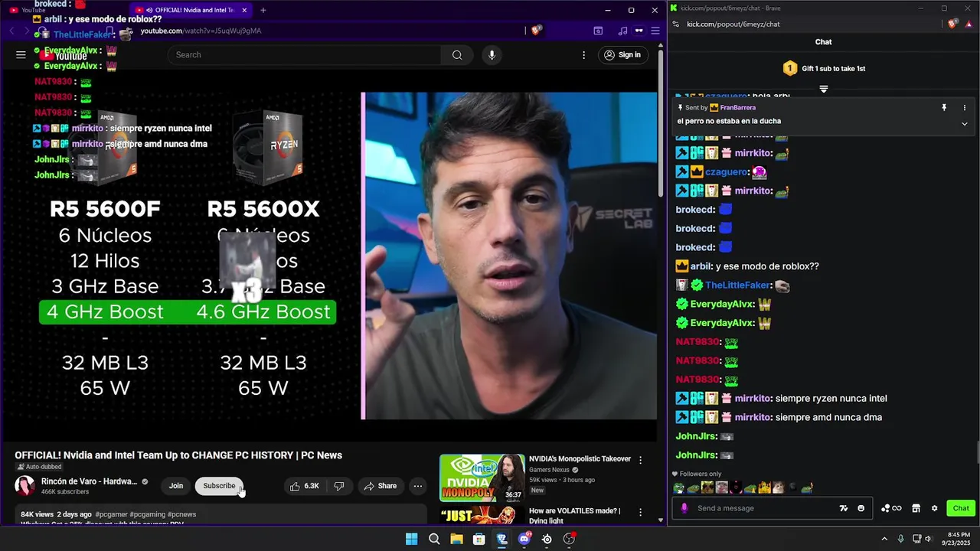Image resolution: width=980 pixels, height=551 pixels.
Task: Click the Sign in button on YouTube
Action: [x=622, y=54]
